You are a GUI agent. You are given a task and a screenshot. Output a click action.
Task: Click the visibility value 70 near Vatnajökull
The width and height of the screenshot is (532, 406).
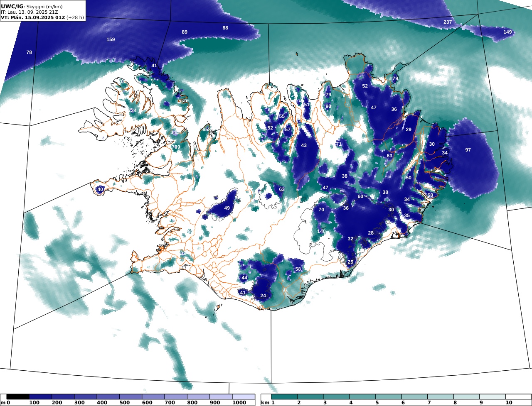pos(321,210)
